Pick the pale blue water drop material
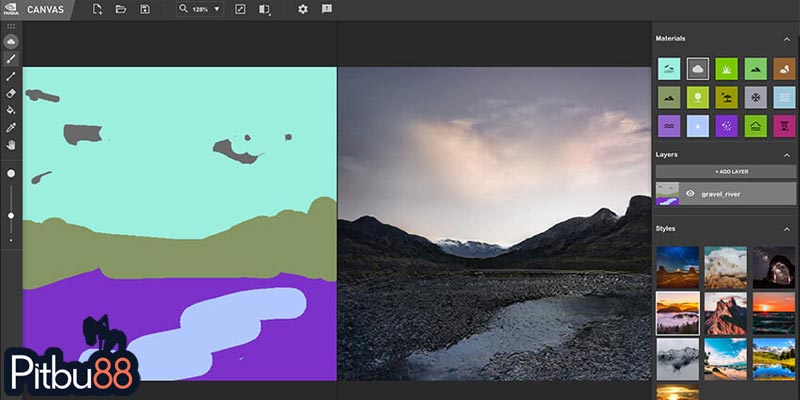The width and height of the screenshot is (800, 400). coord(697,126)
